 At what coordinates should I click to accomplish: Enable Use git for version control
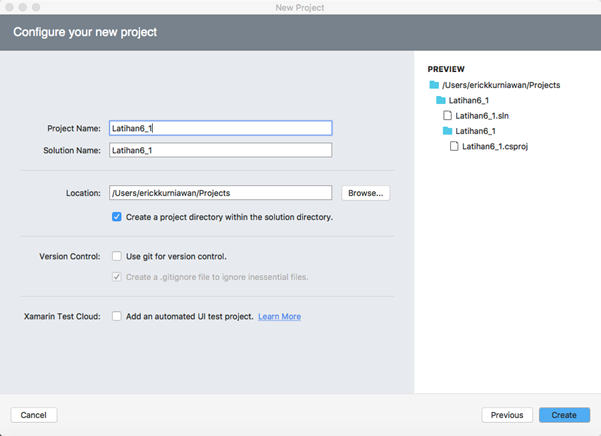pyautogui.click(x=117, y=256)
